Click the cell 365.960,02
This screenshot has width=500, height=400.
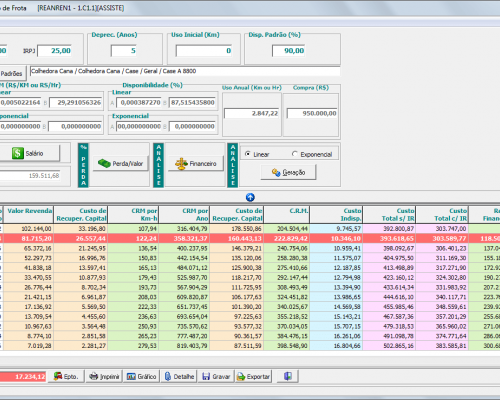[442, 326]
